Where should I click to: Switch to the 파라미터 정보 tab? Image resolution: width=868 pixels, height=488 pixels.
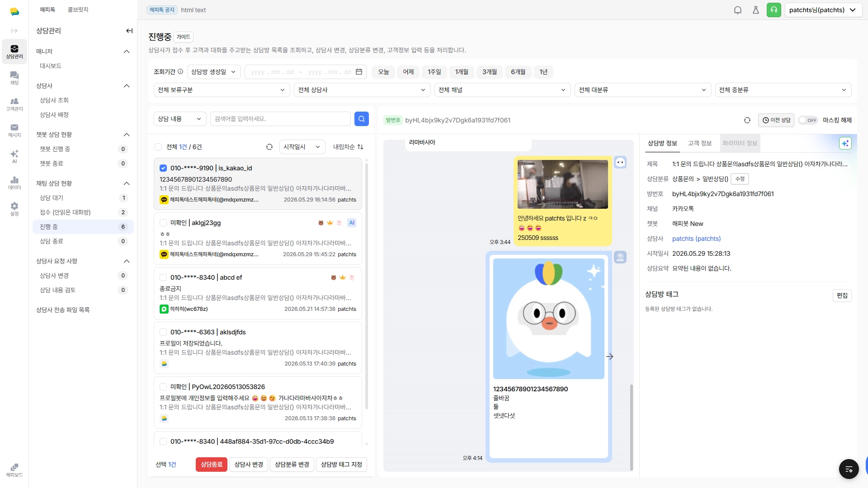click(740, 143)
